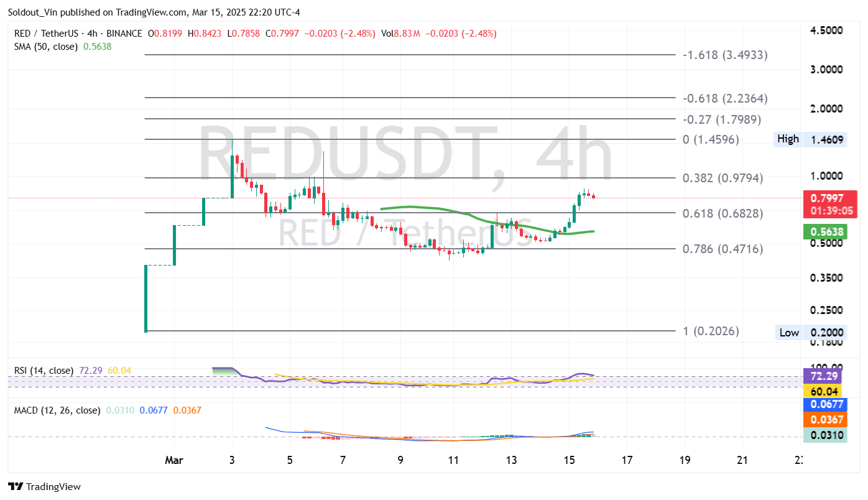This screenshot has width=868, height=500.
Task: Select the MACD (12, 26, close) indicator legend
Action: click(57, 410)
